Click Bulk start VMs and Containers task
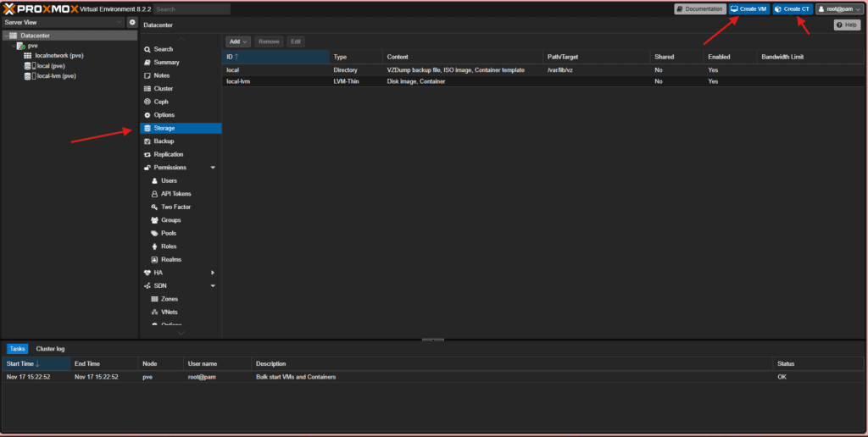Screen dimensions: 868x437 pyautogui.click(x=296, y=377)
